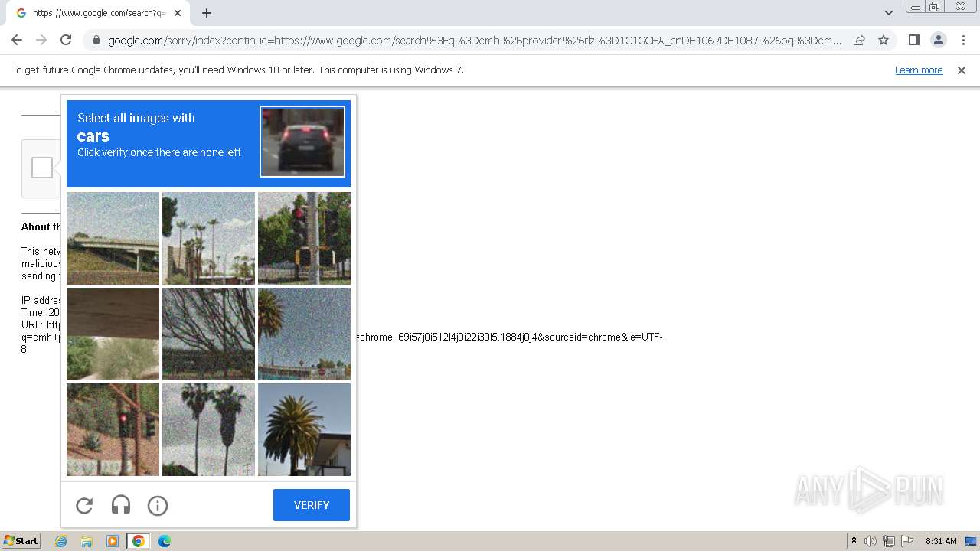Click the 'Select all images with' text
The width and height of the screenshot is (980, 551).
(136, 118)
